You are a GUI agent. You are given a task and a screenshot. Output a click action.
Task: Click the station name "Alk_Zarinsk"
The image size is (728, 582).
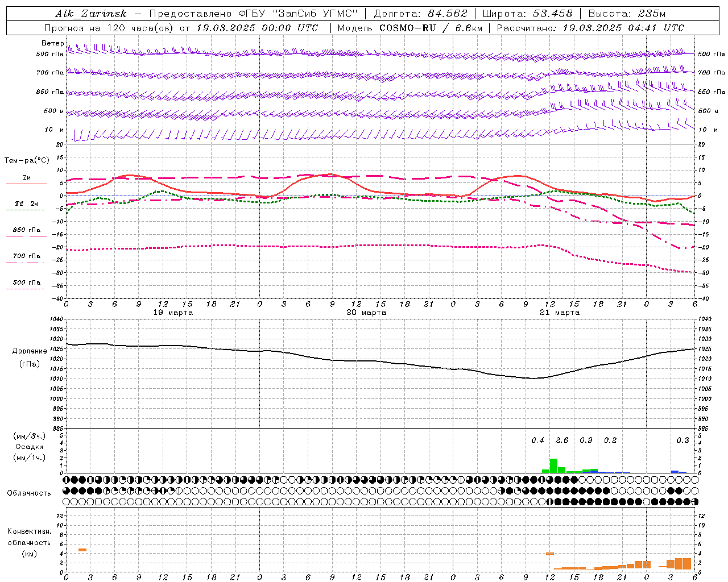91,14
